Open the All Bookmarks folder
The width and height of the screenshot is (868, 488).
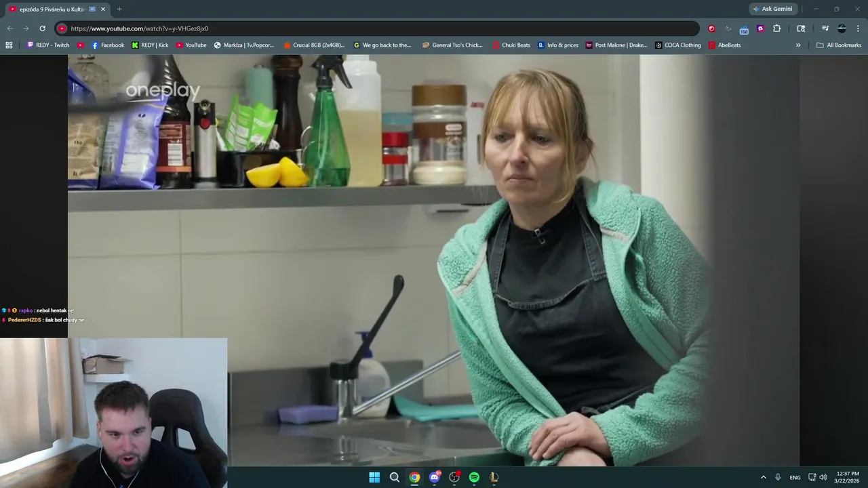pyautogui.click(x=839, y=45)
